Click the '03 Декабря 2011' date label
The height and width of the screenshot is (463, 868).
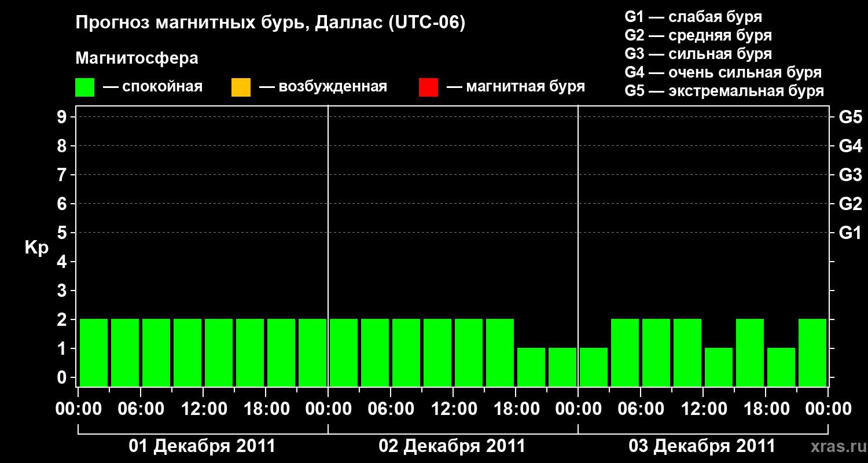click(x=702, y=446)
